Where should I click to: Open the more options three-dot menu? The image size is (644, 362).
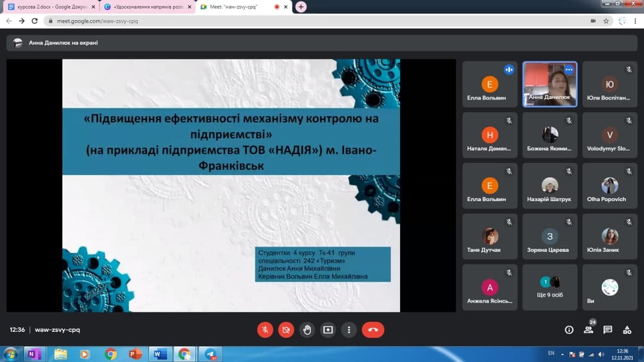pyautogui.click(x=348, y=330)
